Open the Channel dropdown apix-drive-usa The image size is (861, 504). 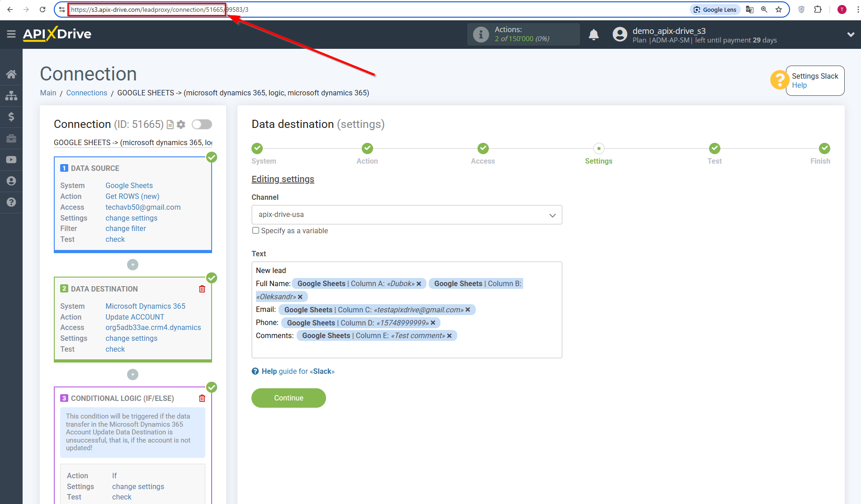(x=407, y=215)
